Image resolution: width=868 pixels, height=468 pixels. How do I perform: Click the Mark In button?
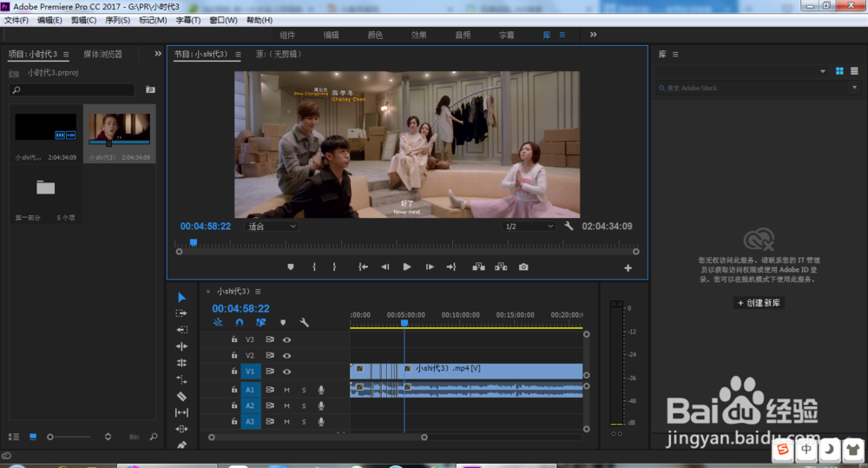314,267
